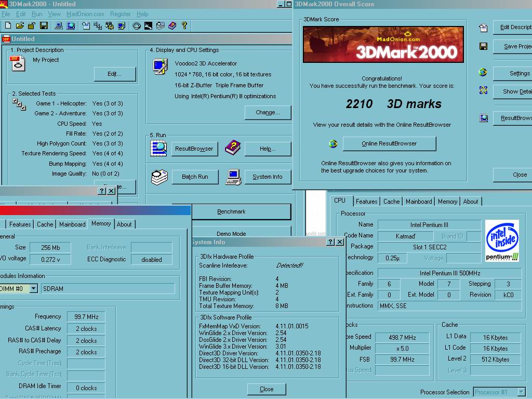Click the Selected Tests checkboxes toolbar icon
The height and width of the screenshot is (399, 532).
98,25
